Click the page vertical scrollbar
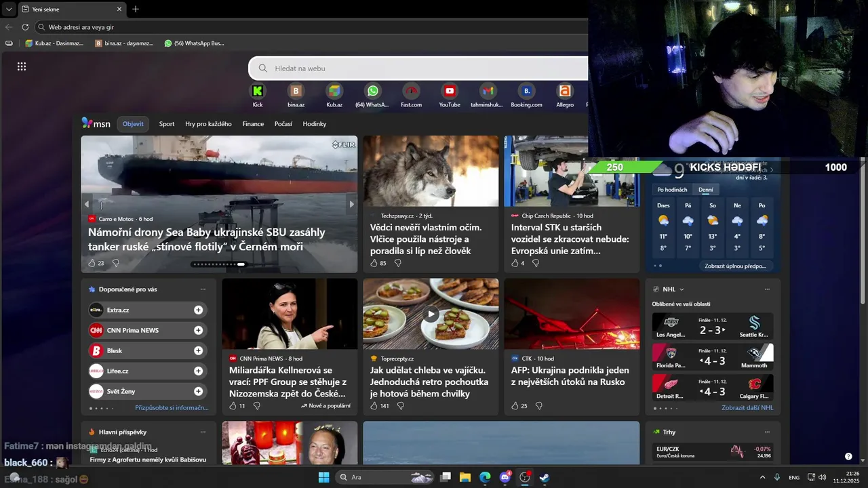 [x=863, y=230]
